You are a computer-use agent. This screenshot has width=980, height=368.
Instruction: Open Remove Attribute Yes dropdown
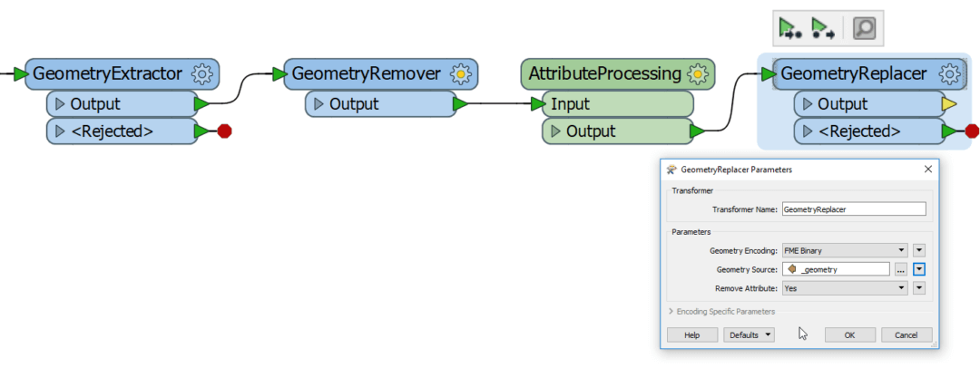point(845,288)
